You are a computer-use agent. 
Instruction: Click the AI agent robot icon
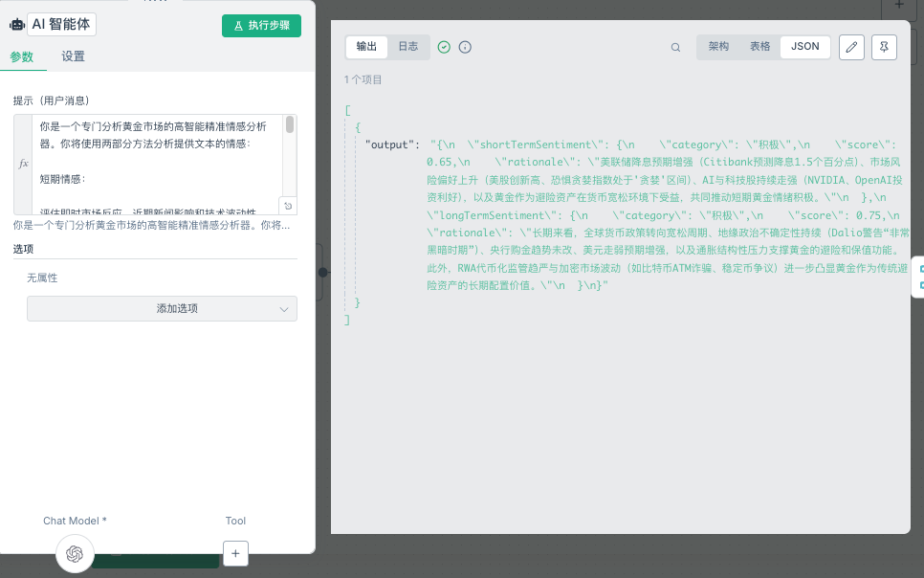(x=16, y=26)
